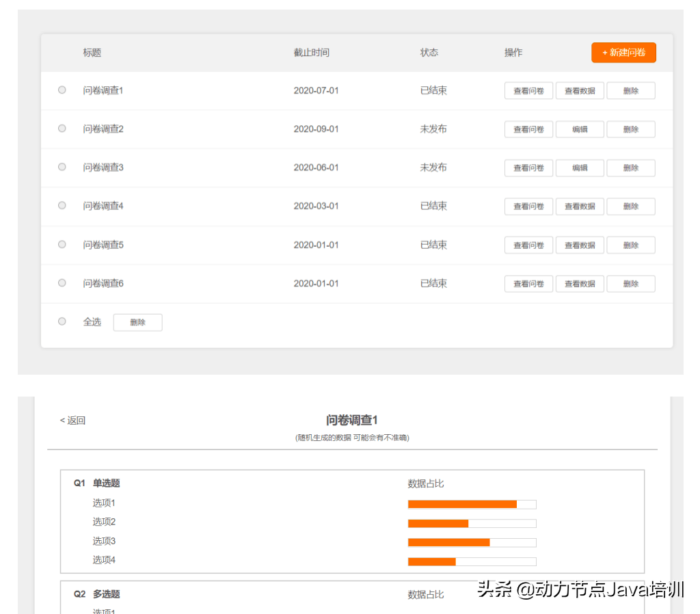Click the 状态 column header
Viewport: 700px width, 614px height.
(429, 52)
